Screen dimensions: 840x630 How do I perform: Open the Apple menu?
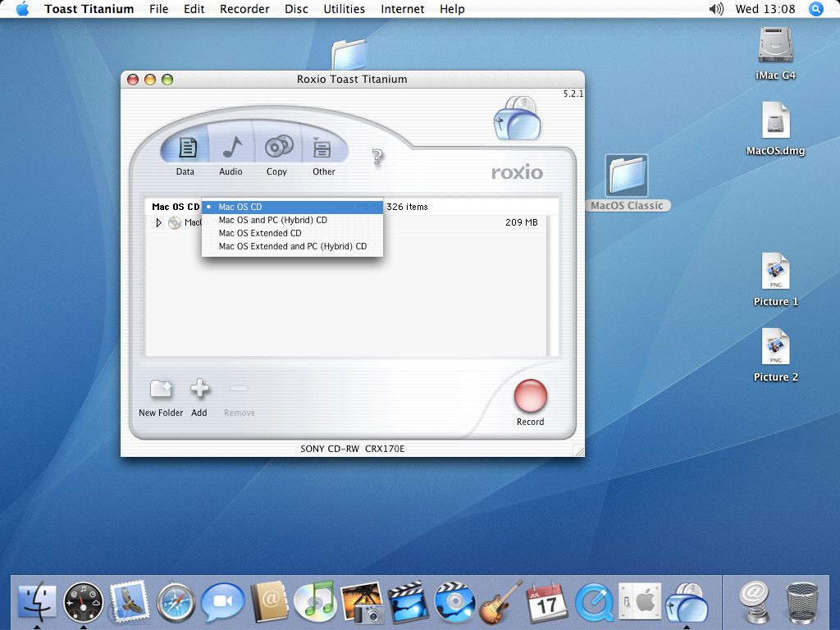tap(22, 9)
